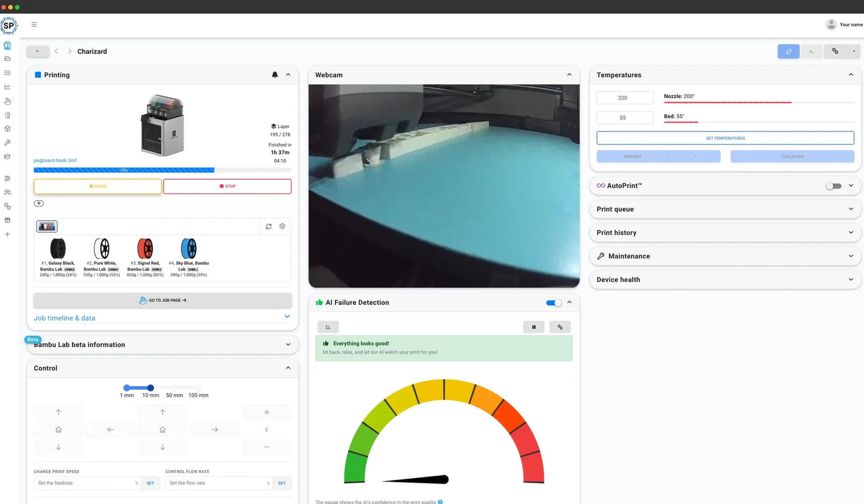This screenshot has width=864, height=504.
Task: Expand the AutoPrint panel chevron
Action: (850, 185)
